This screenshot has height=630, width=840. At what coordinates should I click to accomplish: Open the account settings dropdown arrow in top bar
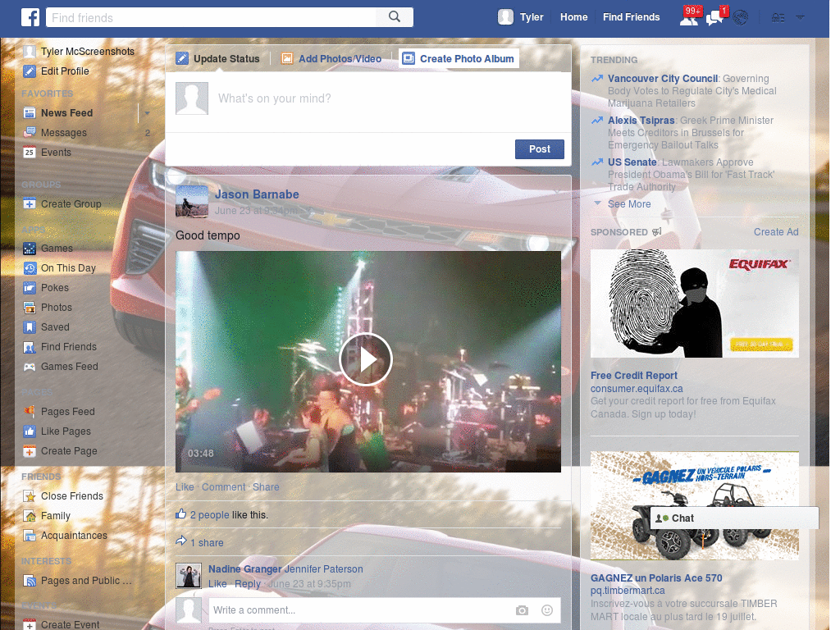click(800, 16)
